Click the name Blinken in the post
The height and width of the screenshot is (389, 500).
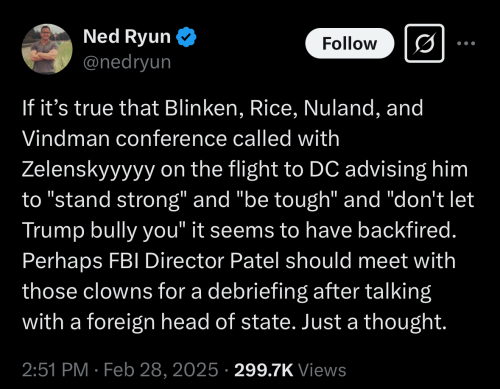203,108
